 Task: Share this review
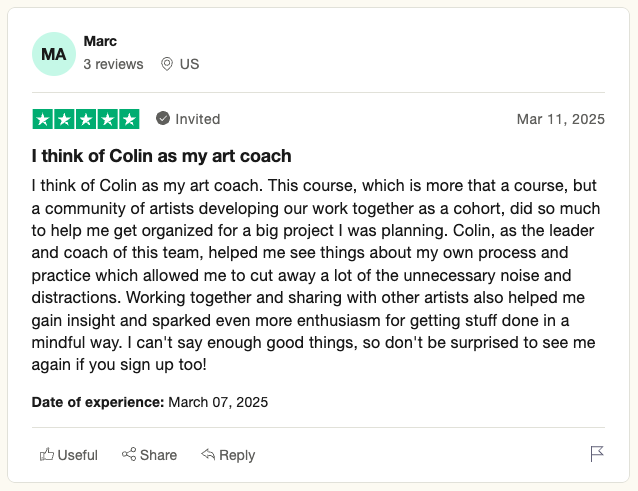[x=149, y=455]
